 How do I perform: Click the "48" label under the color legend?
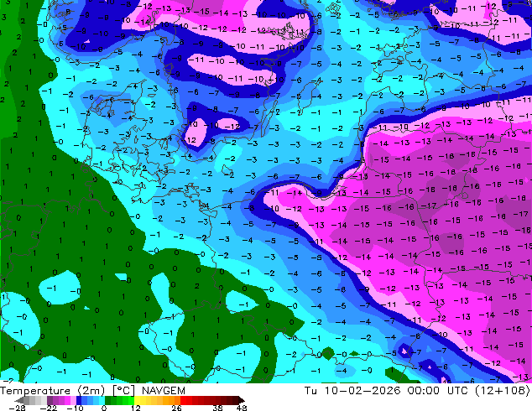pyautogui.click(x=242, y=408)
